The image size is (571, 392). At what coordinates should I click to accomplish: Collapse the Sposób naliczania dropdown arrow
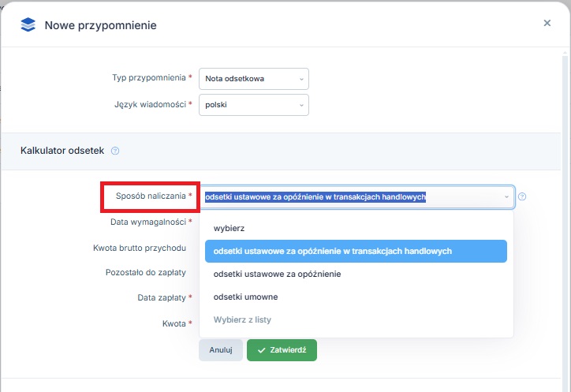coord(506,197)
